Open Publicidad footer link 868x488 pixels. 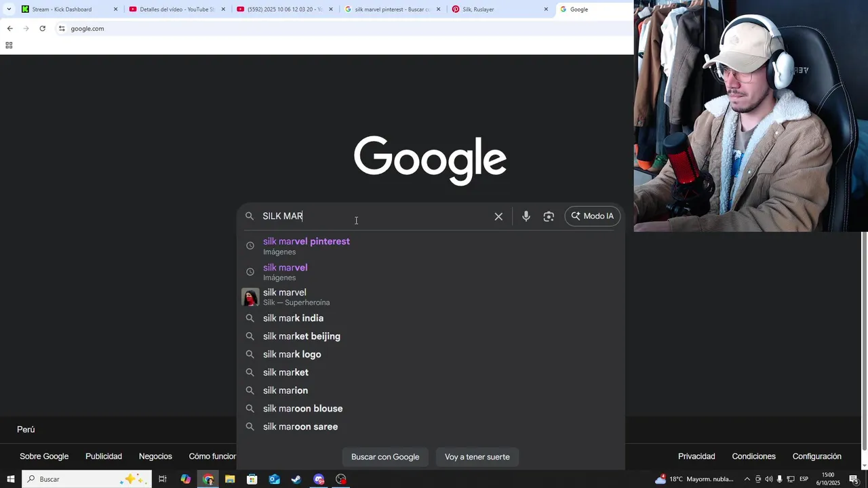coord(104,456)
